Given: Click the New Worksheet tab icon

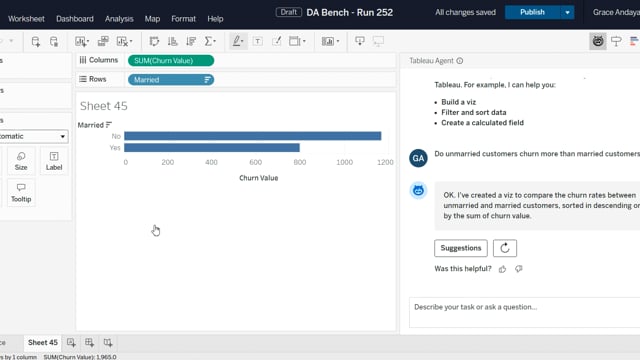Looking at the screenshot, I should tap(71, 342).
